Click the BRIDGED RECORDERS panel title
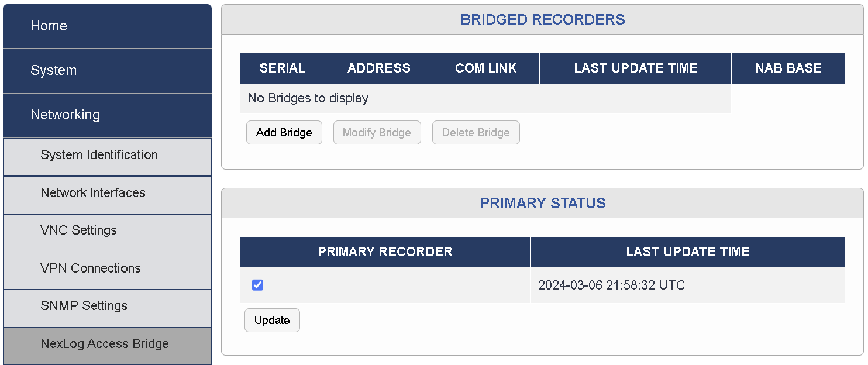This screenshot has height=365, width=868. coord(543,19)
